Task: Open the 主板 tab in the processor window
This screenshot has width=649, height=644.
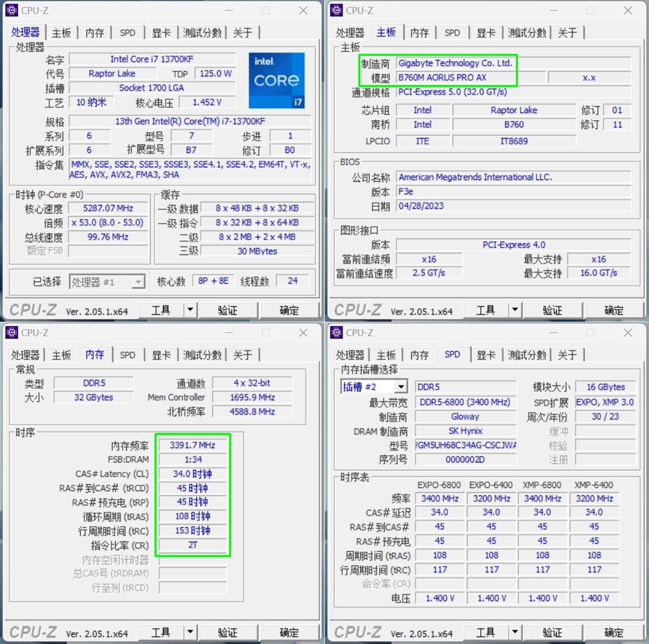Action: tap(61, 32)
